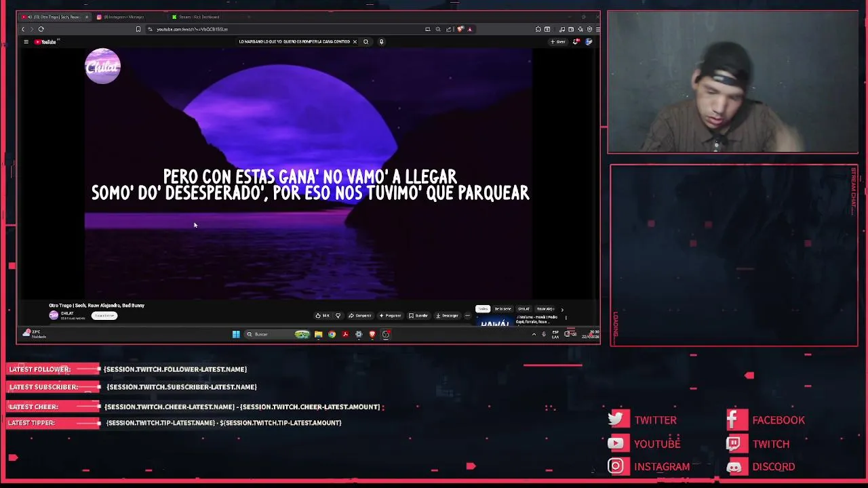The image size is (868, 488).
Task: Click the Preguntar button
Action: point(391,316)
